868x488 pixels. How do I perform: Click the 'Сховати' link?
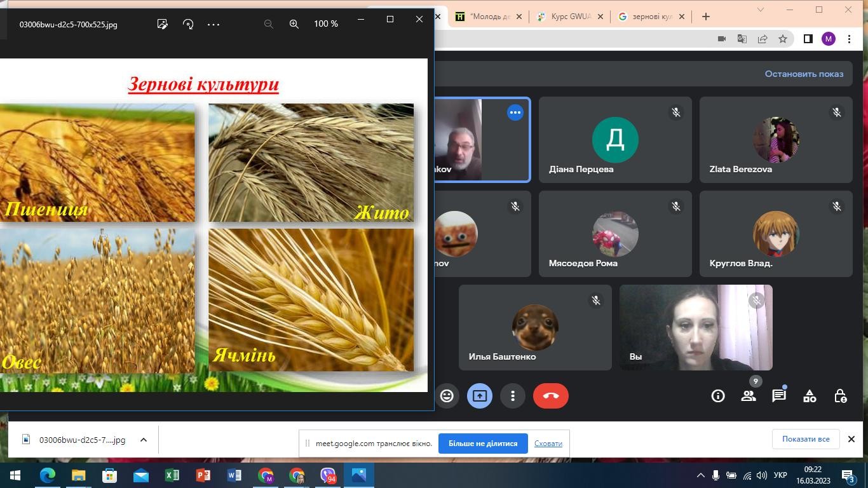(548, 444)
